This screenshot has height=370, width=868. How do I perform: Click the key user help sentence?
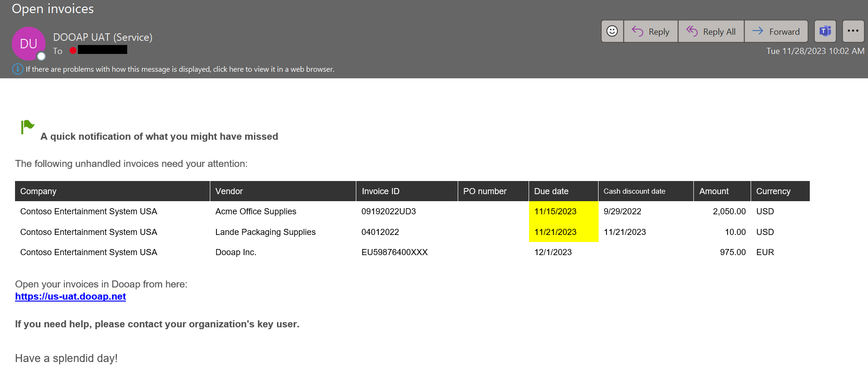click(157, 324)
